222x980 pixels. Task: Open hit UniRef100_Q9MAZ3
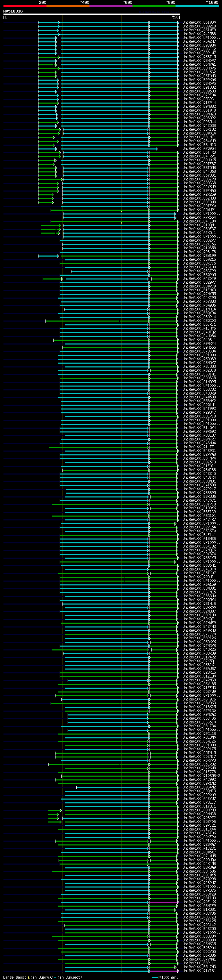199,114
